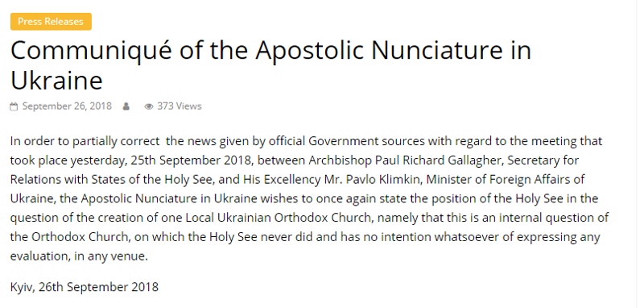Click the name Paul Richard Gallagher
The image size is (644, 308).
[x=439, y=160]
